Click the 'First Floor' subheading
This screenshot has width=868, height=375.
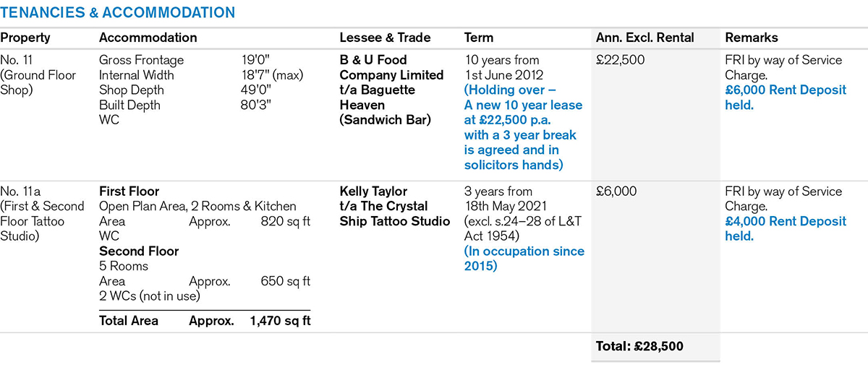point(129,191)
